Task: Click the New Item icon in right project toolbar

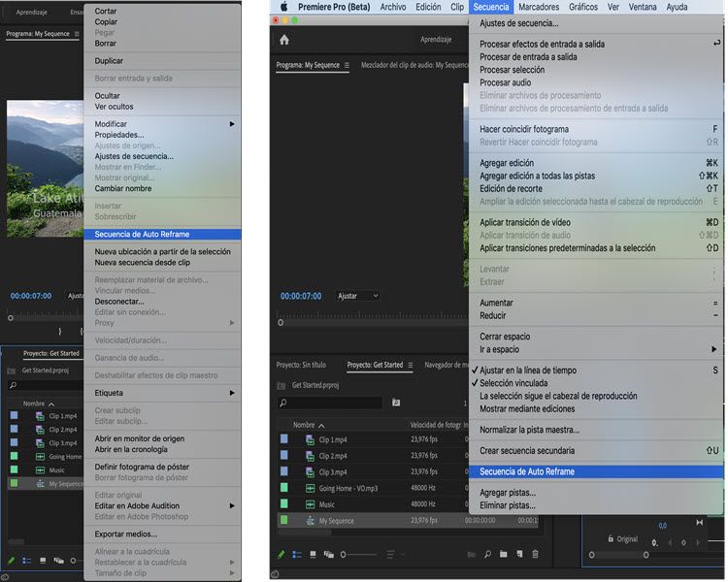Action: (519, 554)
